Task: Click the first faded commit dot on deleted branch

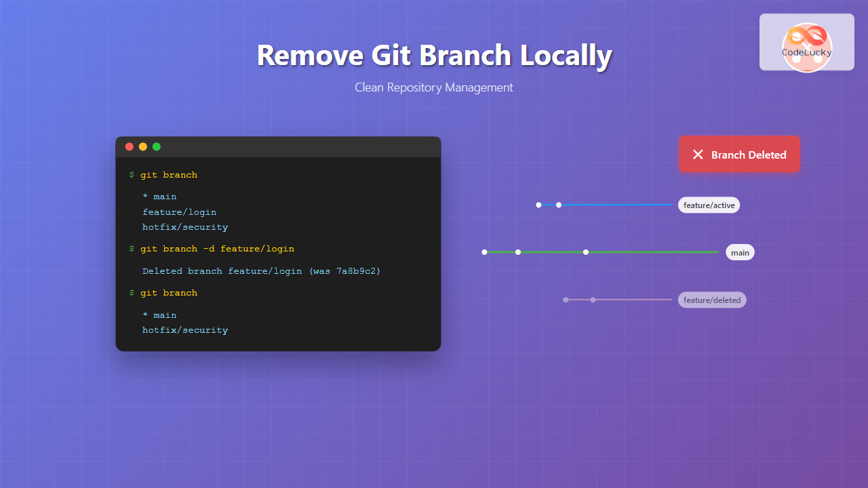Action: pos(566,300)
